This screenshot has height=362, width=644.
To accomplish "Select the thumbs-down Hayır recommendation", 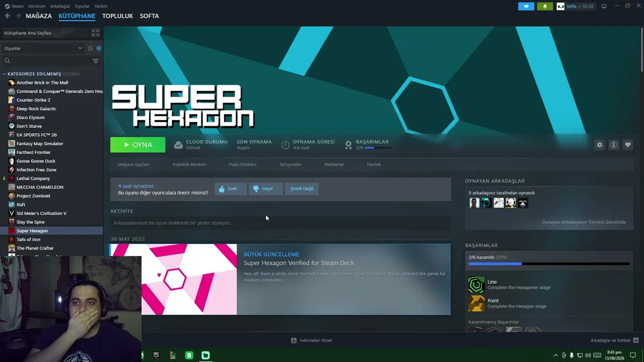I will click(266, 189).
